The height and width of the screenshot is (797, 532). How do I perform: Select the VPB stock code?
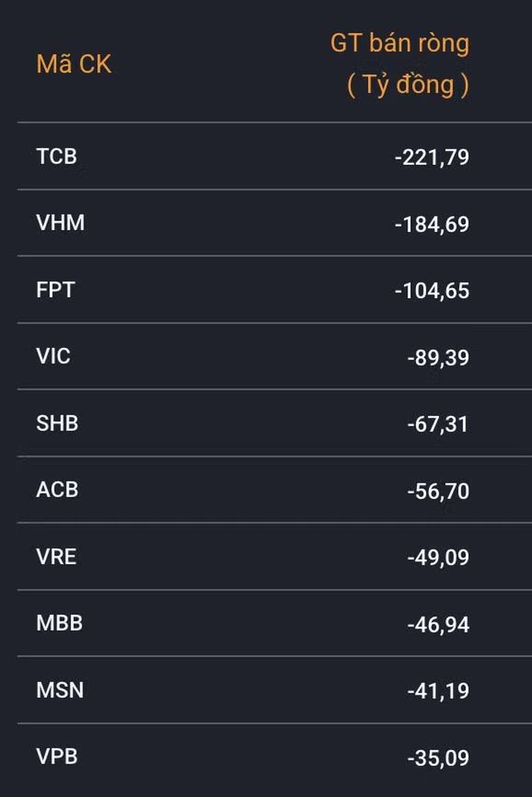(57, 757)
